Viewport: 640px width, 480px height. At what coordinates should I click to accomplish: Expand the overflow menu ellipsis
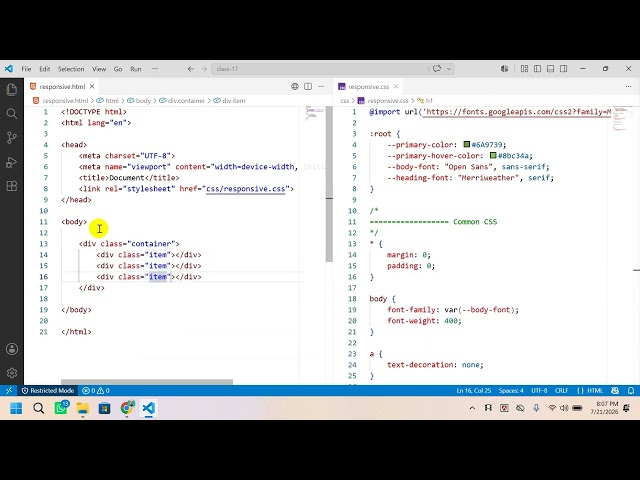tap(155, 69)
